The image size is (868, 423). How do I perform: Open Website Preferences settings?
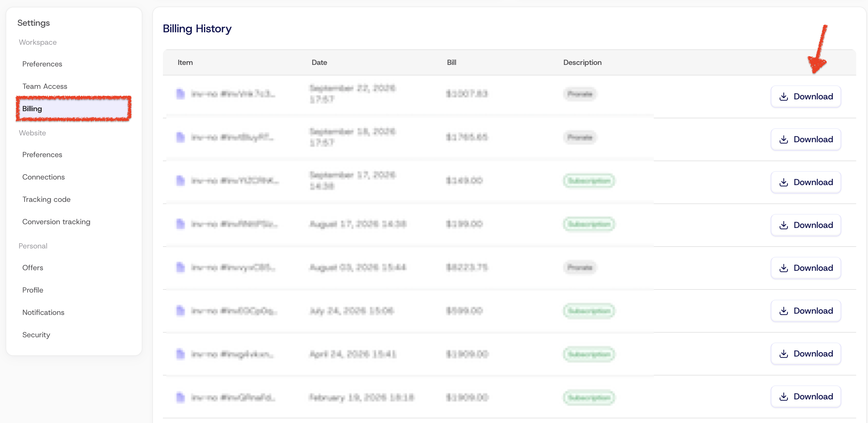pyautogui.click(x=42, y=155)
